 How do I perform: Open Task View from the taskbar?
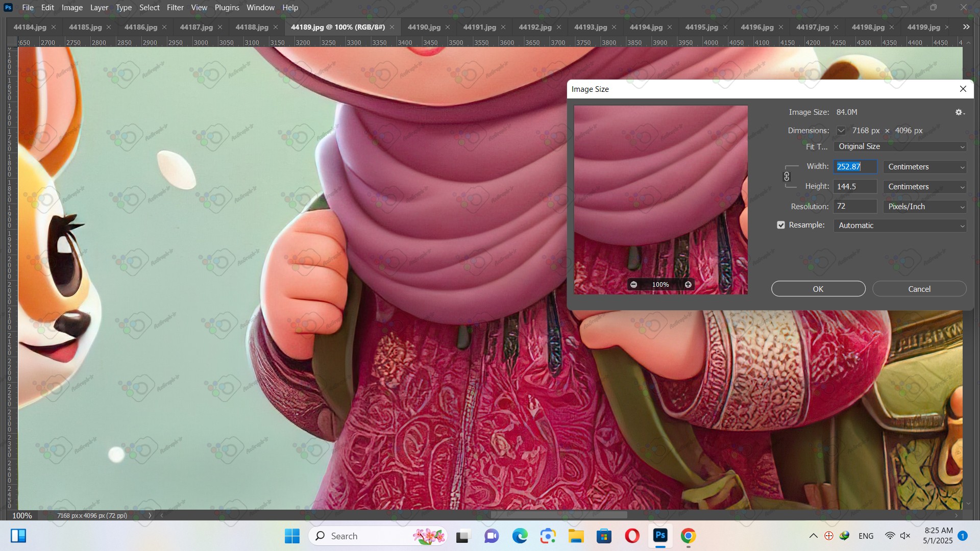pos(462,536)
